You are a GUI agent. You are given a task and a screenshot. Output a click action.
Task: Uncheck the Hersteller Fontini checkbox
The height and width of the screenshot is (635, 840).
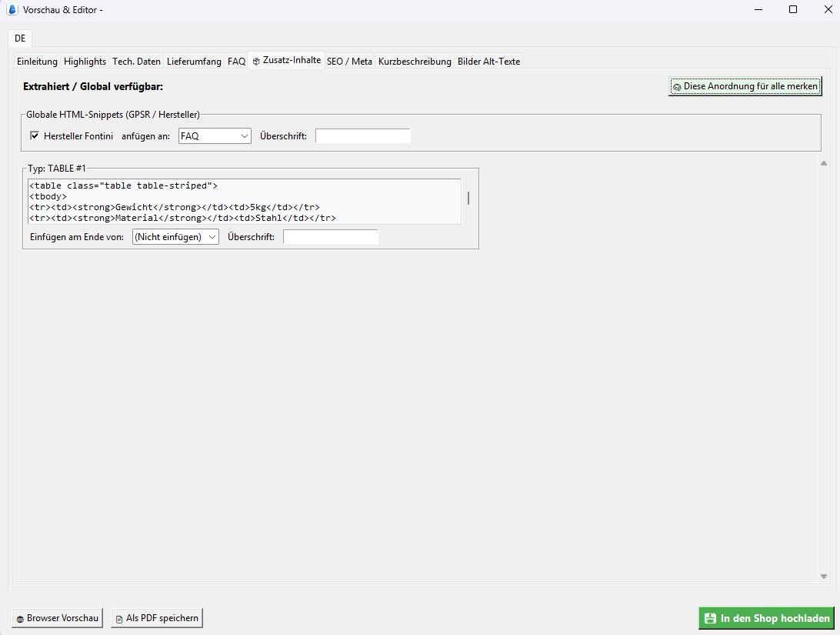(34, 135)
